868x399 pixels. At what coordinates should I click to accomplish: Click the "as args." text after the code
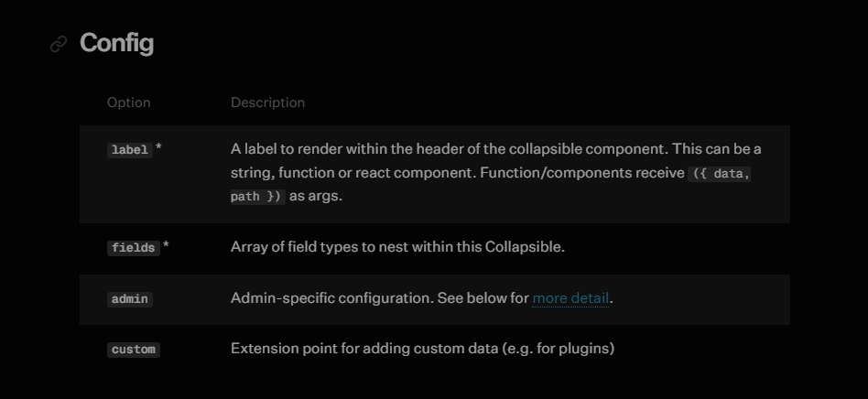coord(316,196)
